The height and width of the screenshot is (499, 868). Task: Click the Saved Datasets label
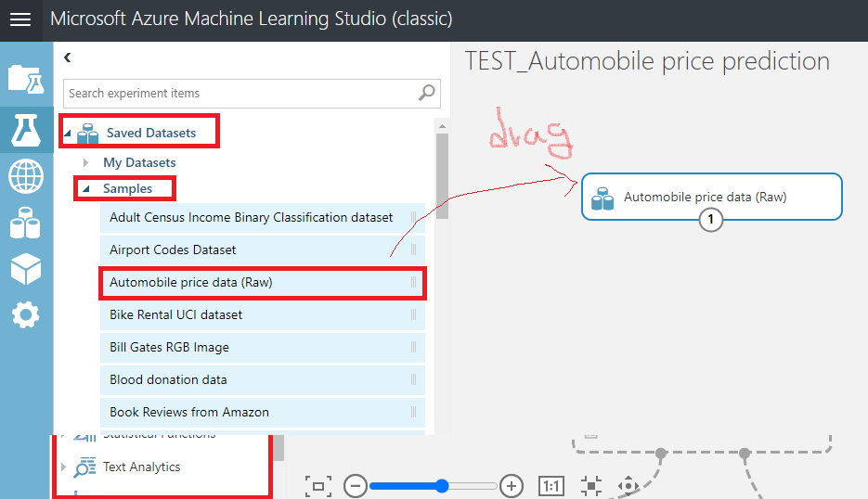(x=151, y=134)
